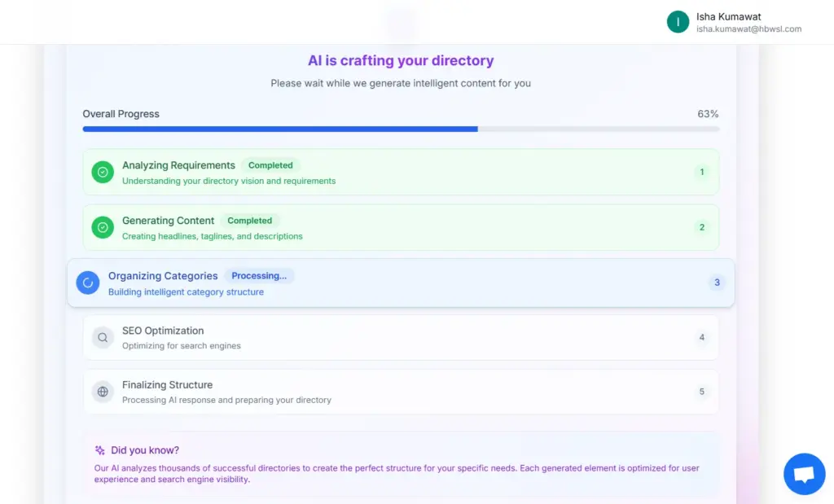Click the Completed badge on Analyzing Requirements

point(270,164)
